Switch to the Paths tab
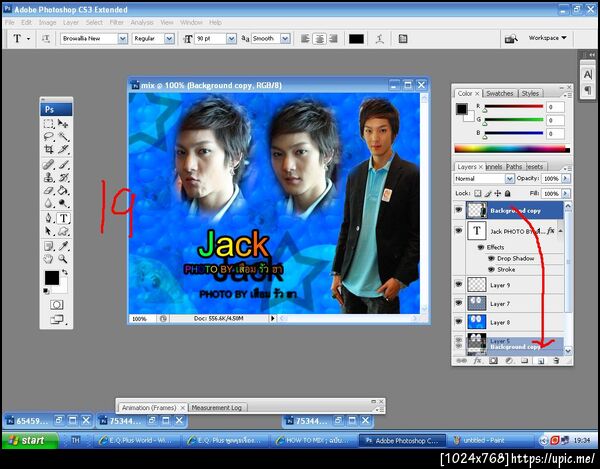The height and width of the screenshot is (469, 600). 514,167
